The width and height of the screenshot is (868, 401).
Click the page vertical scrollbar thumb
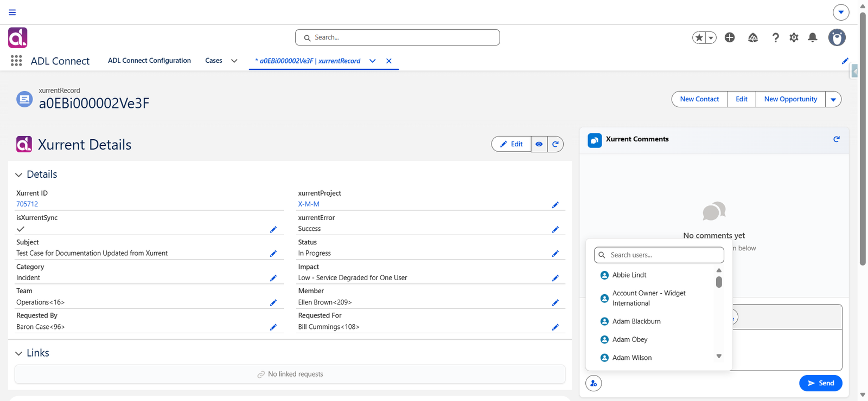pyautogui.click(x=863, y=139)
